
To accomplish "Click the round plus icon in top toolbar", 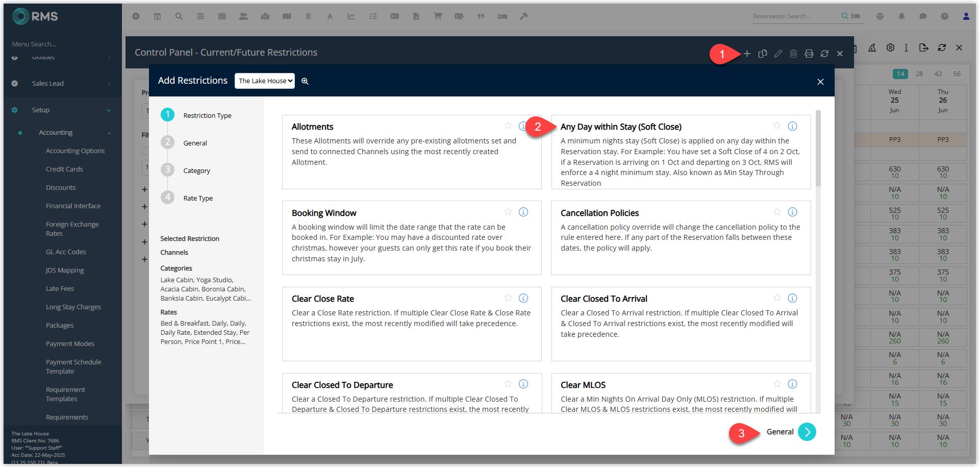I will point(136,16).
